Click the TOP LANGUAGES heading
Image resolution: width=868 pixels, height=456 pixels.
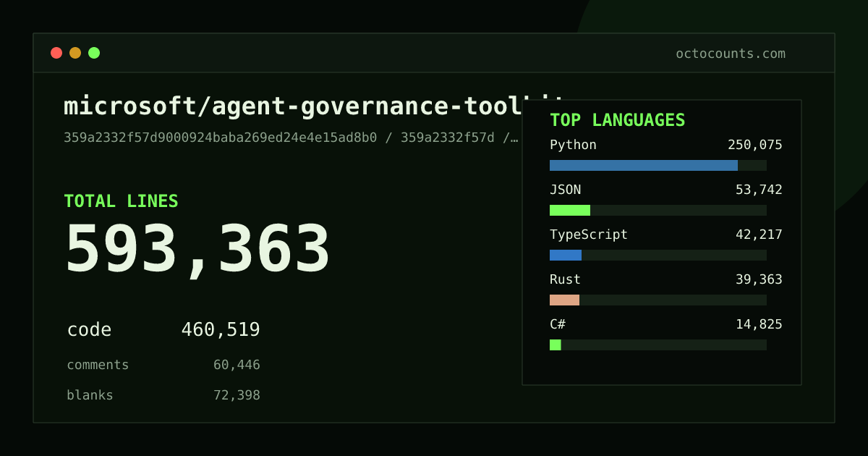pos(617,120)
